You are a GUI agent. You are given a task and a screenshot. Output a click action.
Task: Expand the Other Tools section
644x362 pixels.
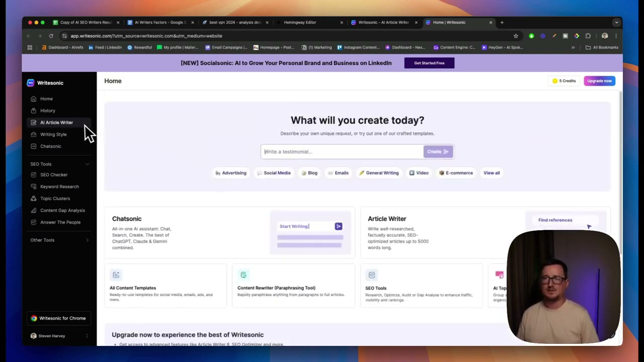pos(87,240)
